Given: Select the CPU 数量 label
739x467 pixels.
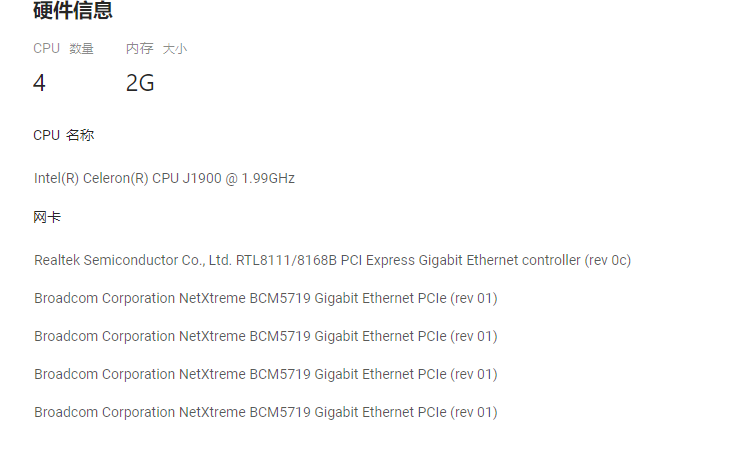Looking at the screenshot, I should 64,49.
